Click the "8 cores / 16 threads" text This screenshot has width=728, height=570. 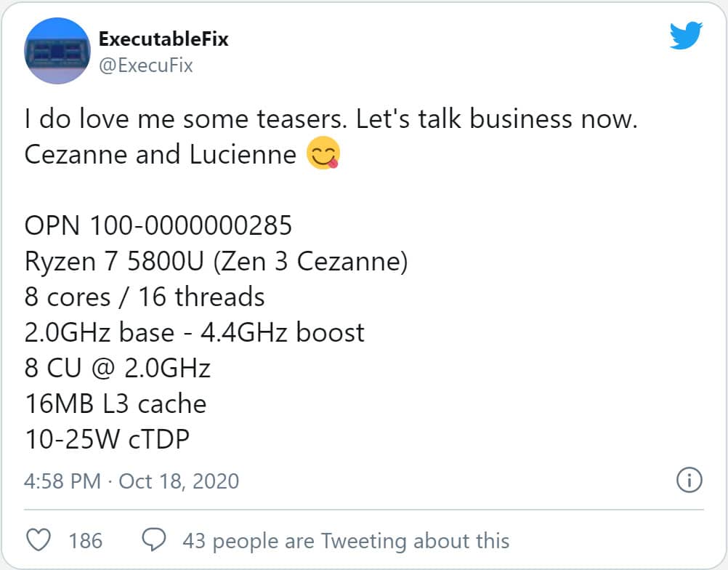coord(145,297)
